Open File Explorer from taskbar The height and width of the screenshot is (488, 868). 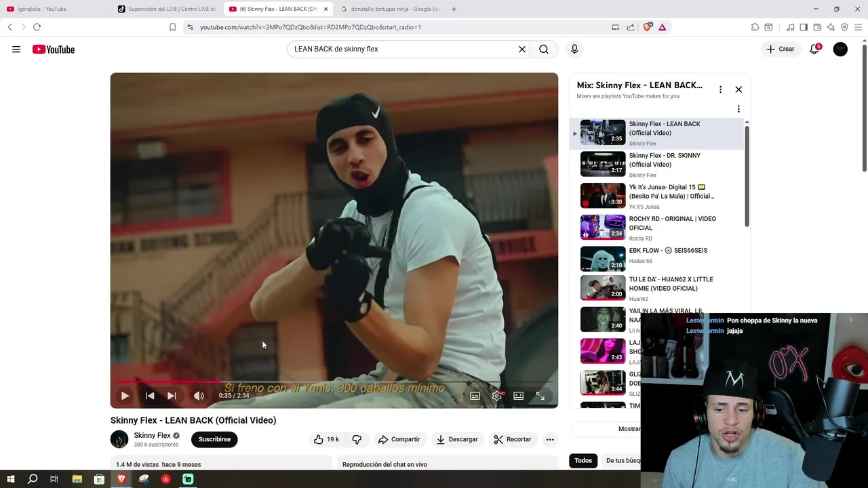77,479
